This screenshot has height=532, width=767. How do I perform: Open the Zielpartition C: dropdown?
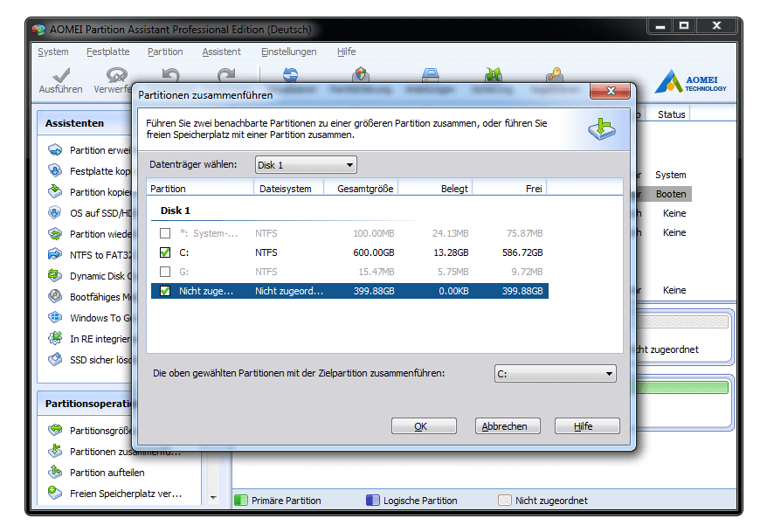pyautogui.click(x=556, y=374)
